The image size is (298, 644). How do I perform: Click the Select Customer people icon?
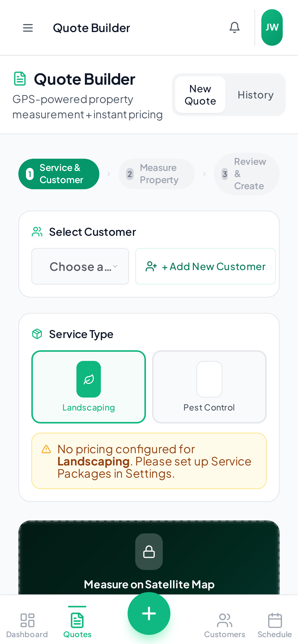click(x=37, y=231)
